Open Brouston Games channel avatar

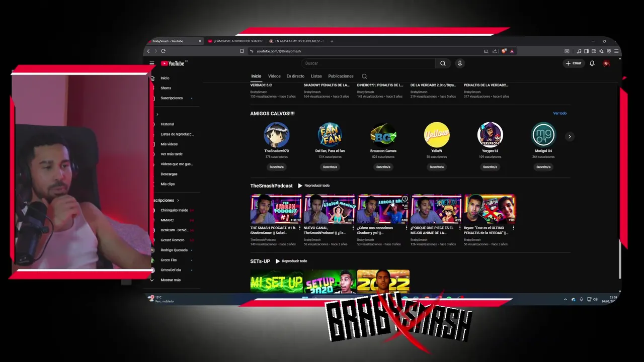383,135
